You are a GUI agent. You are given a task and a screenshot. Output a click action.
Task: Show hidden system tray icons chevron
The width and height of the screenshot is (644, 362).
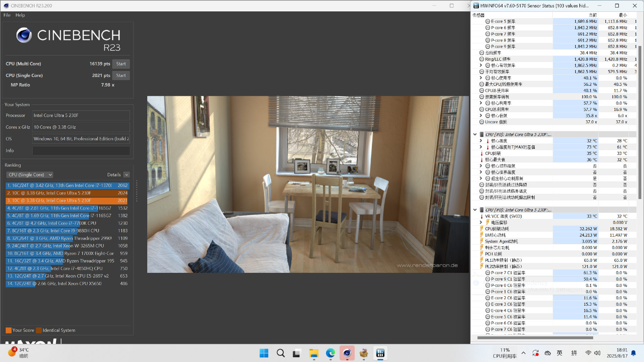523,353
